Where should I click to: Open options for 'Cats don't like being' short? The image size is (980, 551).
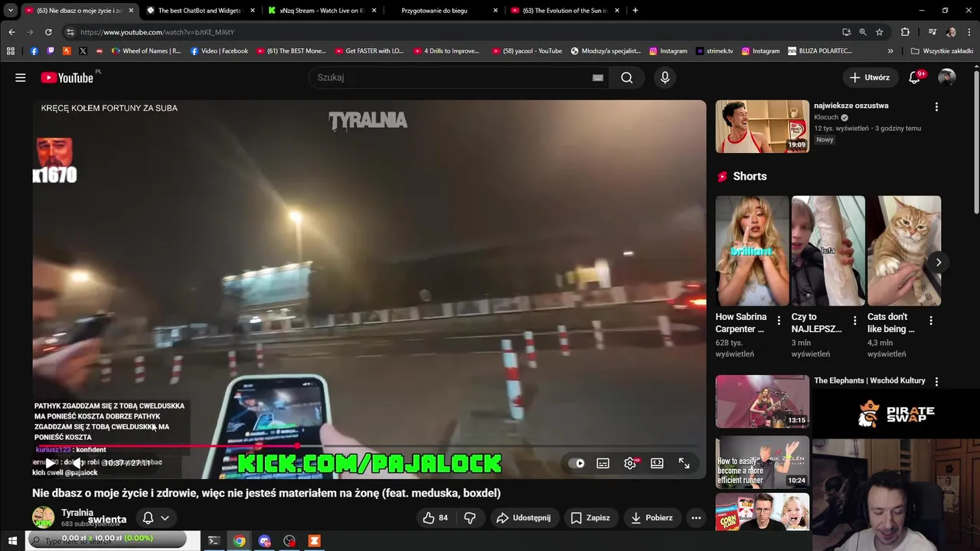[x=930, y=320]
